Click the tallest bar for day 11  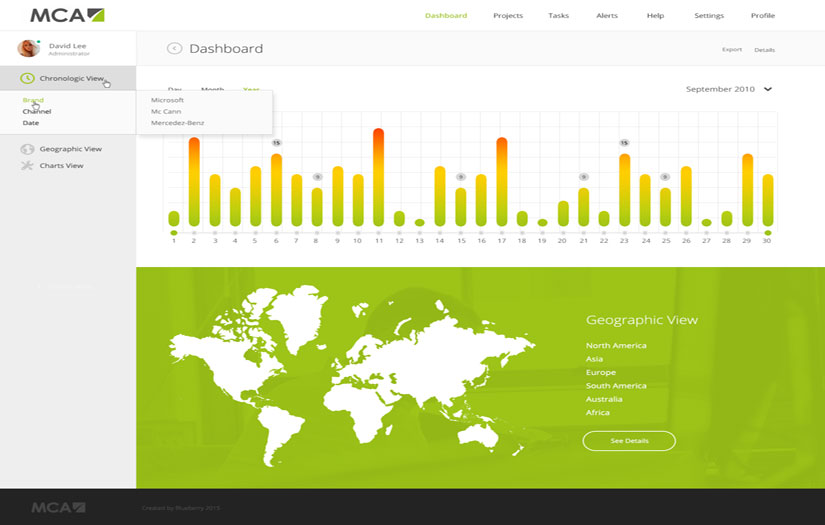(x=378, y=177)
